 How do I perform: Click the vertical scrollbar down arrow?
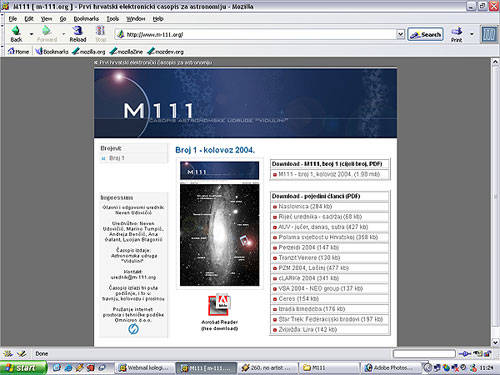tap(495, 342)
